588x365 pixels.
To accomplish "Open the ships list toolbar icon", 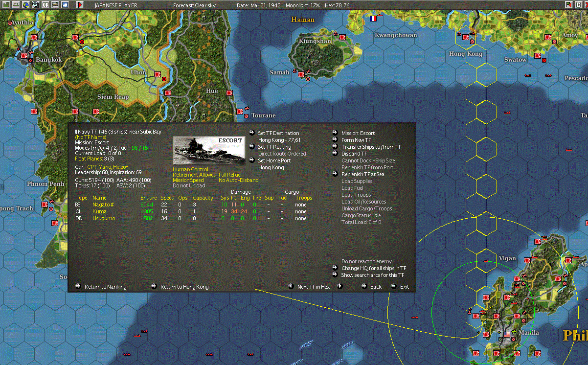I will click(16, 5).
